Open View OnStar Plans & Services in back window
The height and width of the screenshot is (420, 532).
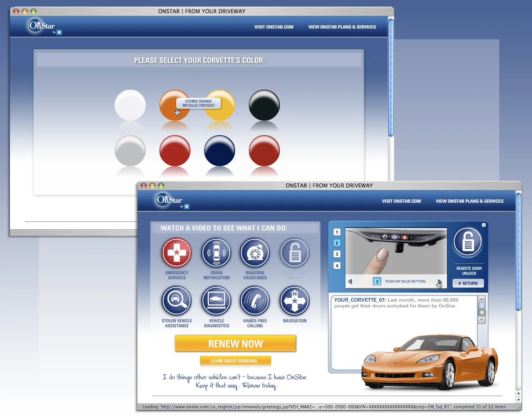click(342, 27)
